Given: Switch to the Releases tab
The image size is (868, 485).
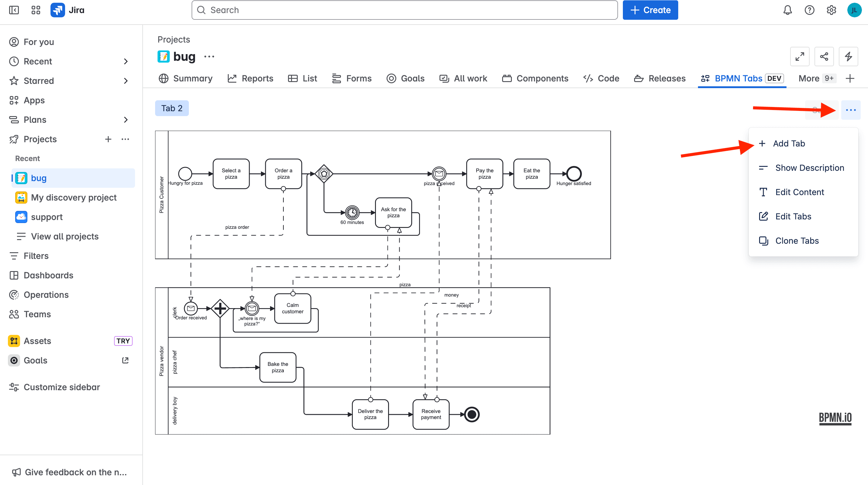Looking at the screenshot, I should click(659, 78).
